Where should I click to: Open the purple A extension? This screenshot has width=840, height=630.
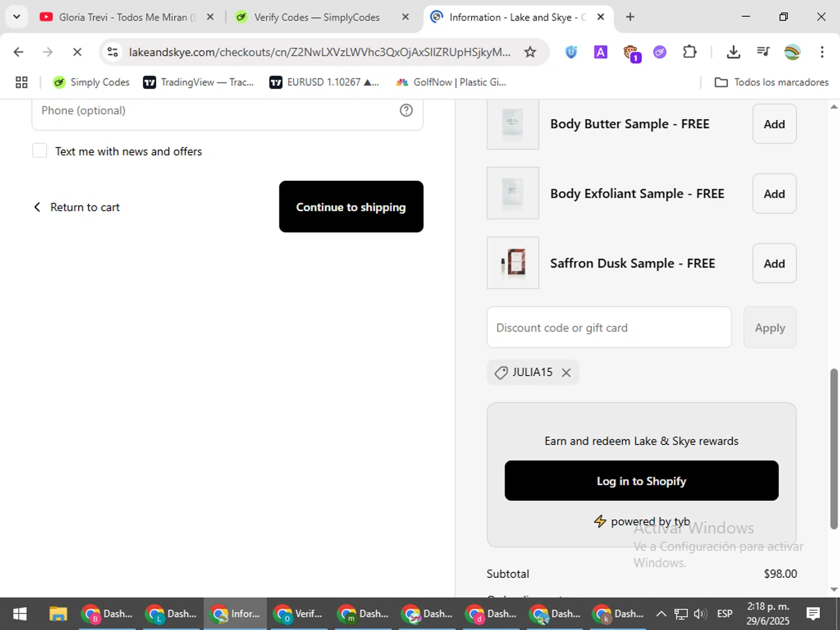pyautogui.click(x=600, y=52)
